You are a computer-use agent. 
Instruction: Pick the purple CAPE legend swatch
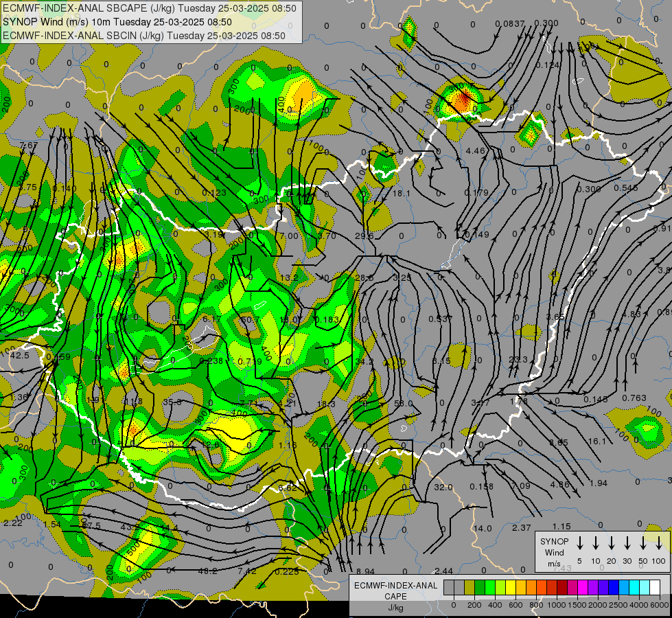[592, 588]
